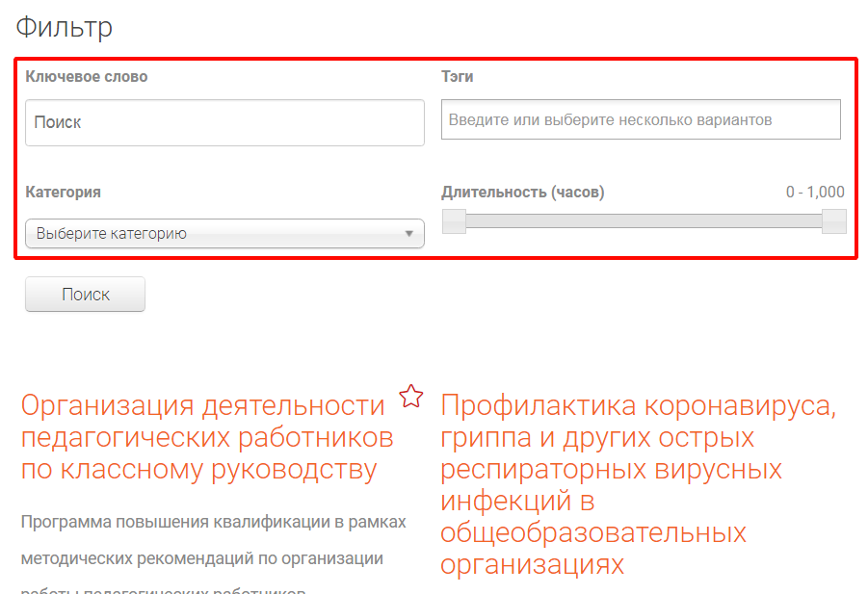Click the 0 - 1,000 duration range value
Screen dimensions: 868x594
click(815, 192)
